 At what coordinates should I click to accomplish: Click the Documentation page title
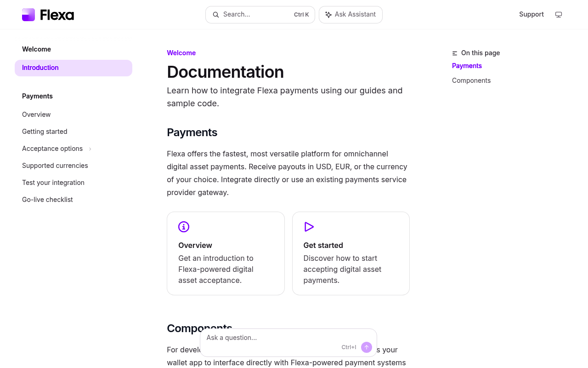point(225,72)
